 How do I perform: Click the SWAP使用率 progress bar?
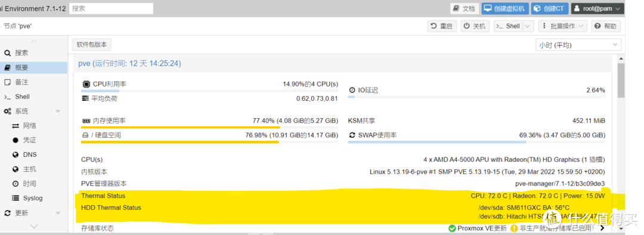coord(476,142)
